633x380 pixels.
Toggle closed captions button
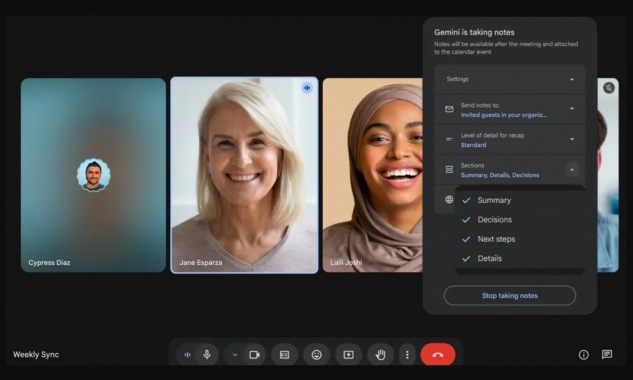pyautogui.click(x=285, y=355)
